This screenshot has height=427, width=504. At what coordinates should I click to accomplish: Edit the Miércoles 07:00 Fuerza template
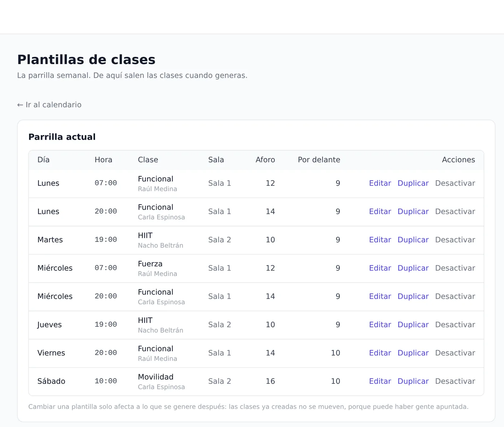380,268
